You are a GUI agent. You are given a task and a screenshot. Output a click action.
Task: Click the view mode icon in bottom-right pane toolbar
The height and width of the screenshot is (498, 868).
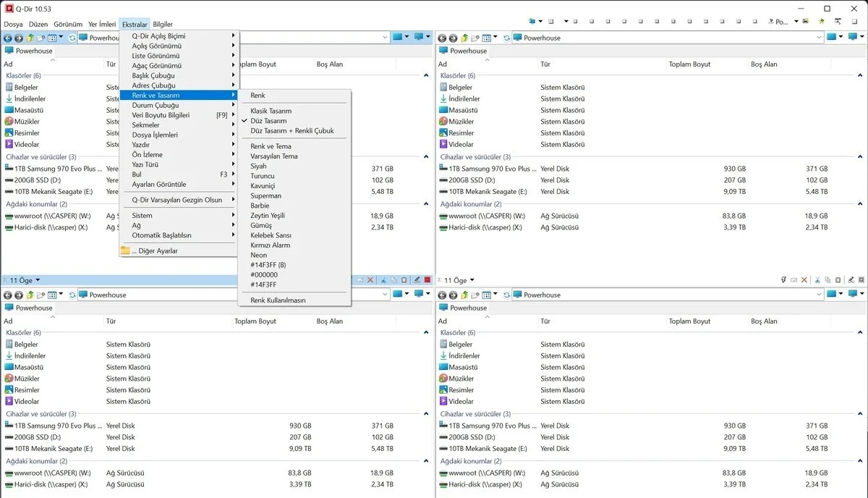(488, 295)
